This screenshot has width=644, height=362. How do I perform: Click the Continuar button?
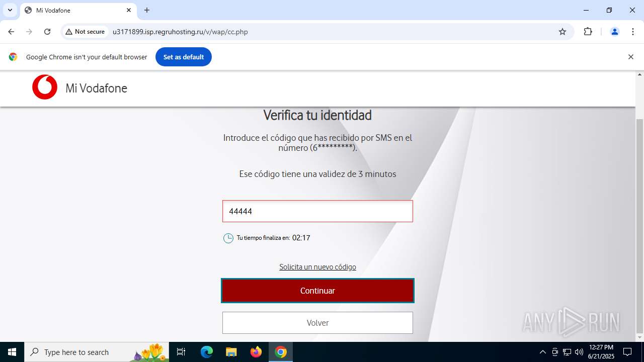pyautogui.click(x=317, y=291)
